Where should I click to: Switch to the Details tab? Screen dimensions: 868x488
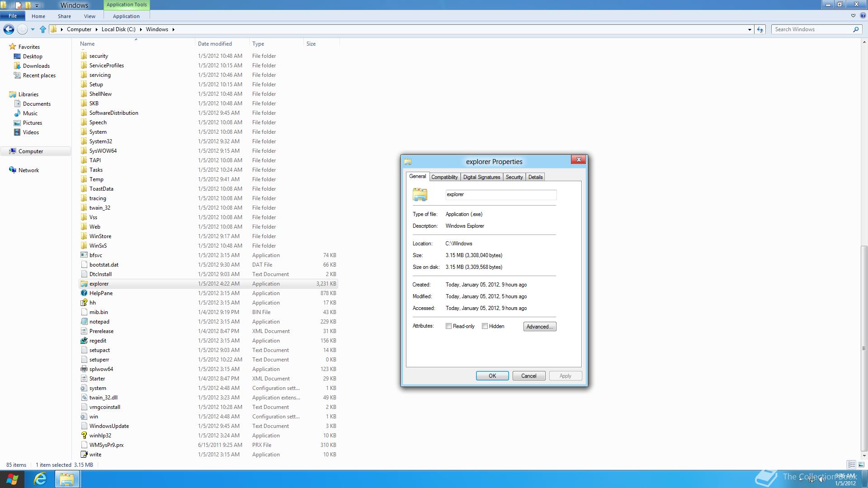point(535,177)
